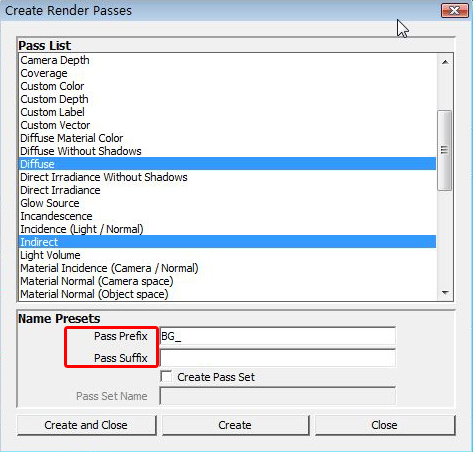Select the highlighted Diffuse pass

tap(228, 164)
